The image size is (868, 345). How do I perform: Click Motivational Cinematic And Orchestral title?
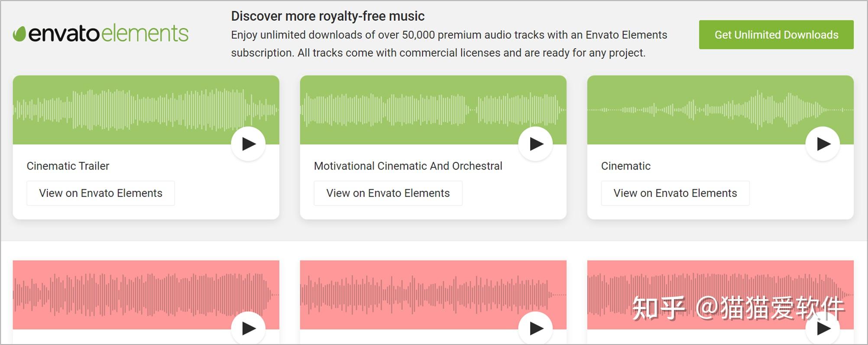point(408,166)
